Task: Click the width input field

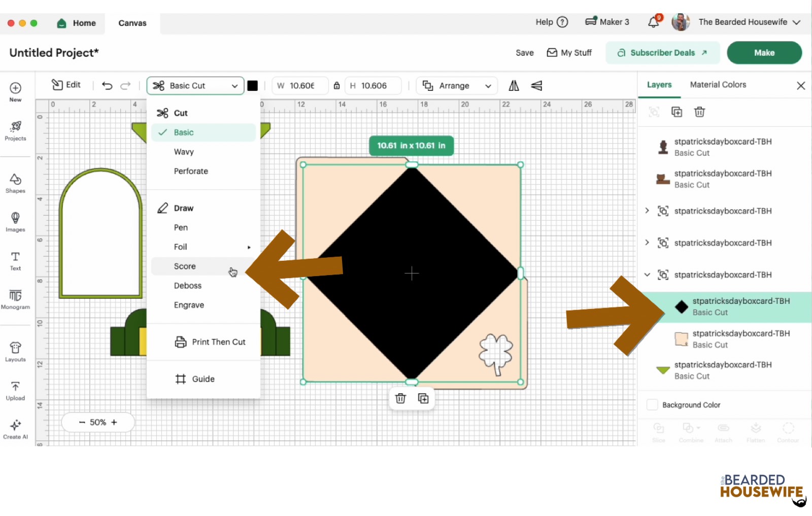Action: click(302, 86)
